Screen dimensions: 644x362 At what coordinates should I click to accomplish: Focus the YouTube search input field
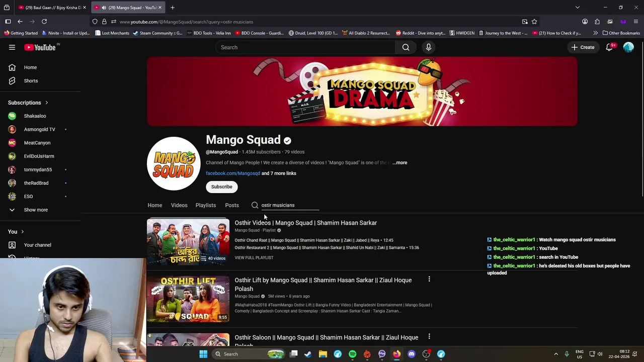[306, 47]
